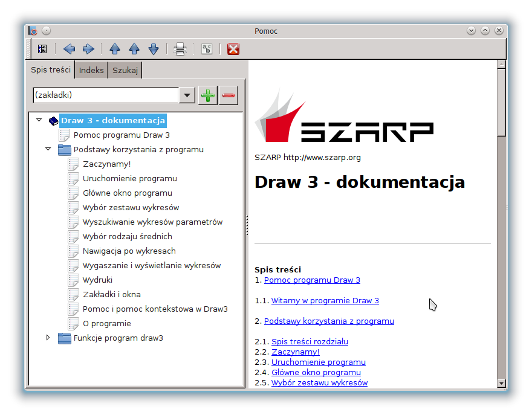Click the application icon in title bar

pyautogui.click(x=33, y=31)
